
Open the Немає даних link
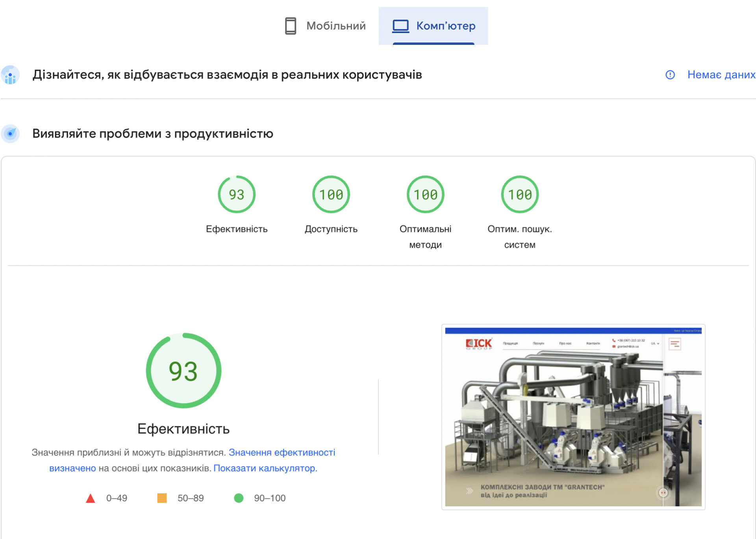721,75
